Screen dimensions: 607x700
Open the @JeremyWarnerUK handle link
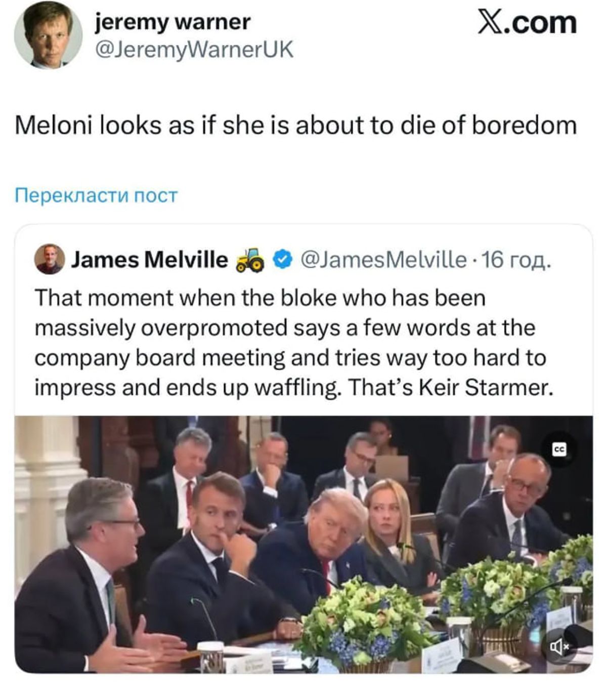(x=194, y=50)
